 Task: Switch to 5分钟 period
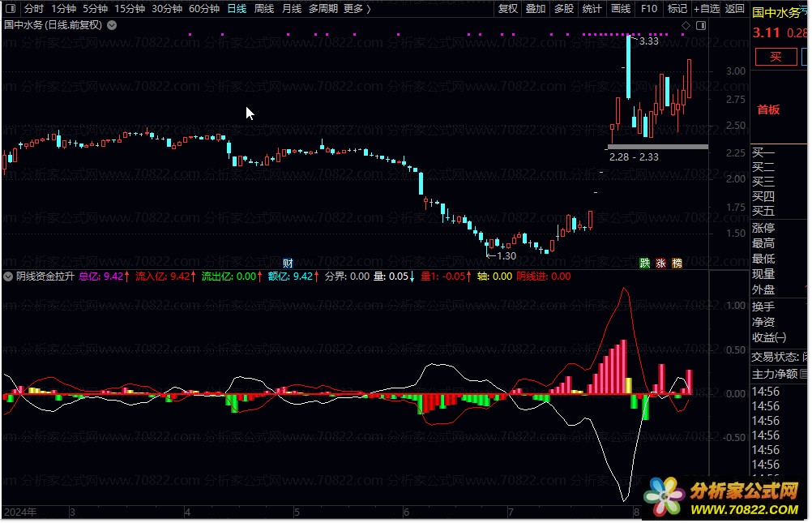pos(96,9)
